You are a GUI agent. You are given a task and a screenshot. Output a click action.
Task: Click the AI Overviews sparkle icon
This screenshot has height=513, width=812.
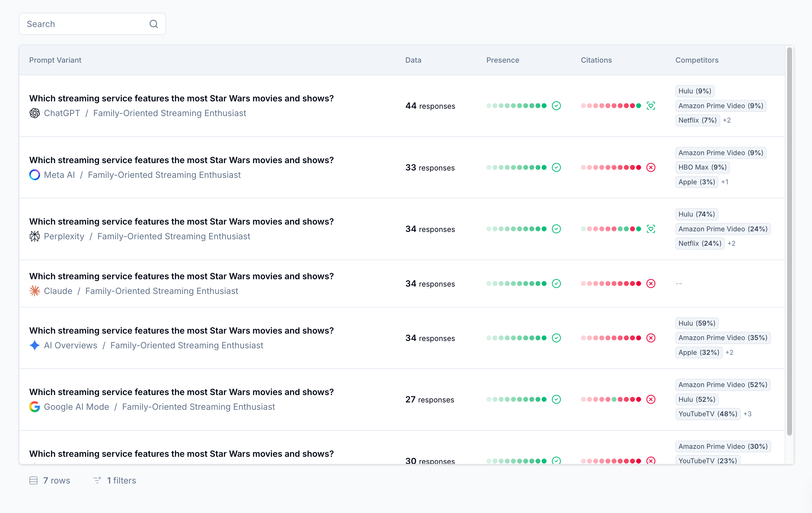click(34, 345)
